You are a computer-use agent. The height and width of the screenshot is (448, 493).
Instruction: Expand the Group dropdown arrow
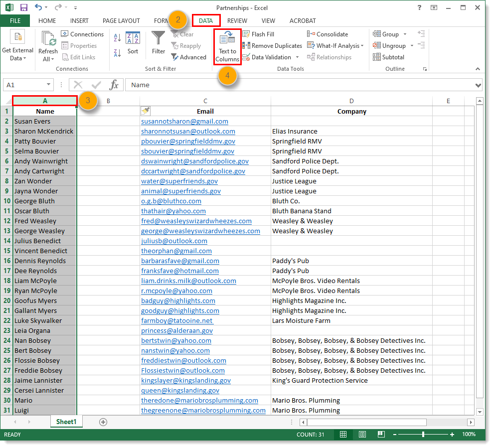(405, 34)
